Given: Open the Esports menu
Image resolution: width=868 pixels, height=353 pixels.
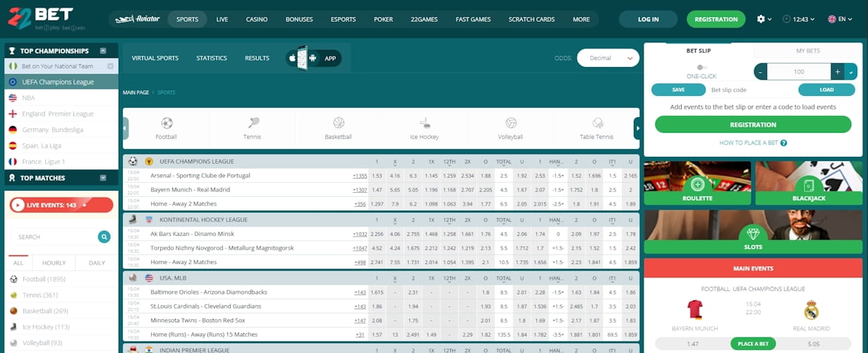Looking at the screenshot, I should (343, 19).
